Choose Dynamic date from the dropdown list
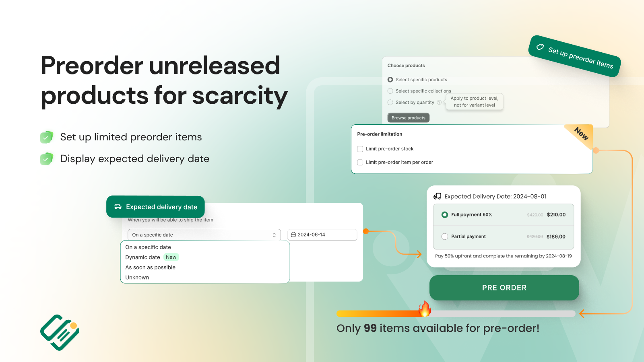This screenshot has width=644, height=362. (x=142, y=257)
